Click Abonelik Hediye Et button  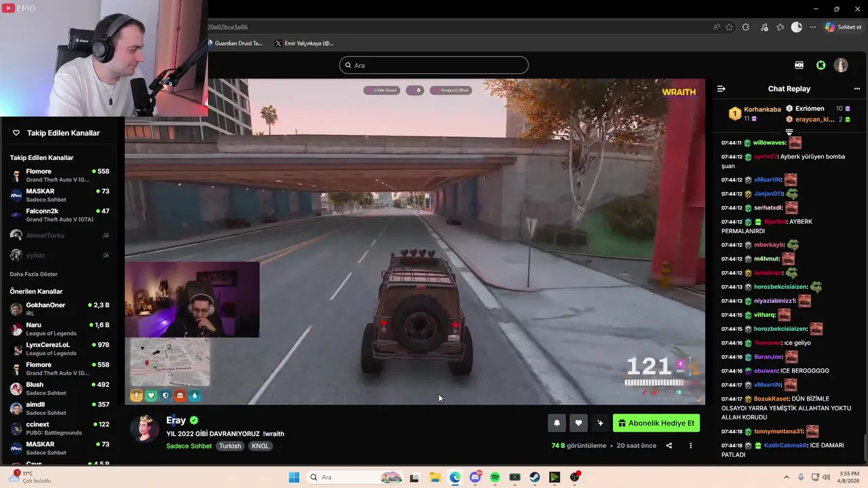coord(656,423)
